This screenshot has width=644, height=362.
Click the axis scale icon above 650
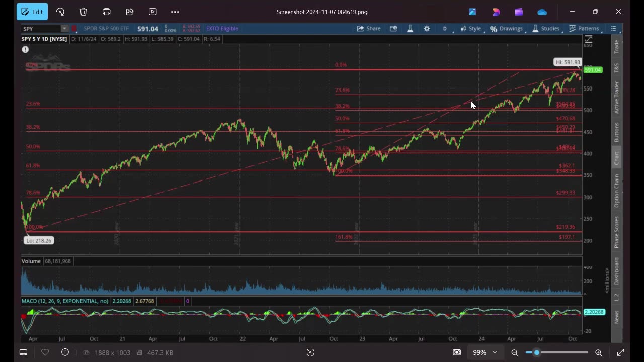[588, 39]
